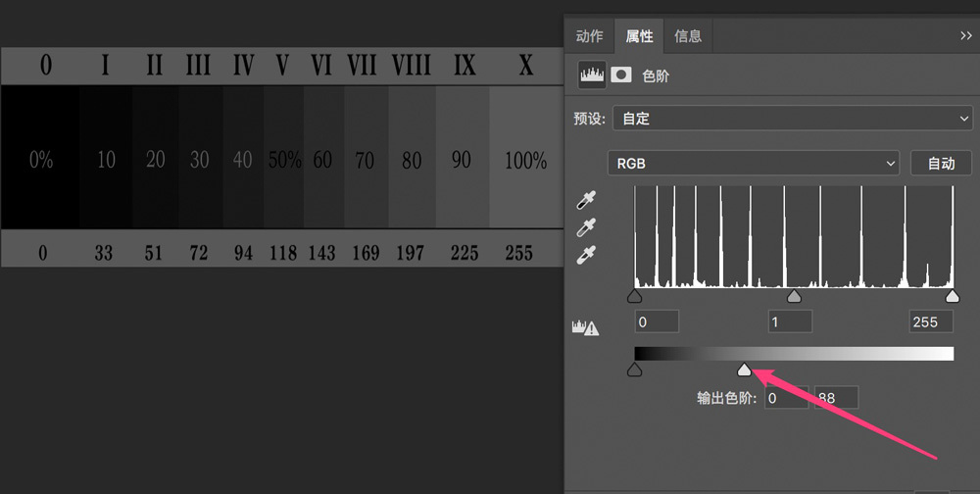Click the input white point slider
This screenshot has width=980, height=494.
[952, 296]
